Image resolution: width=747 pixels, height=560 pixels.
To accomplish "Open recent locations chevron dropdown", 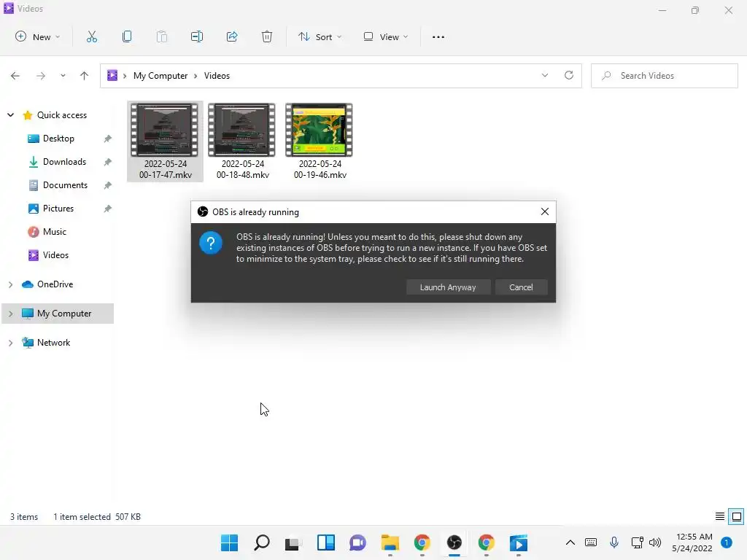I will point(63,76).
